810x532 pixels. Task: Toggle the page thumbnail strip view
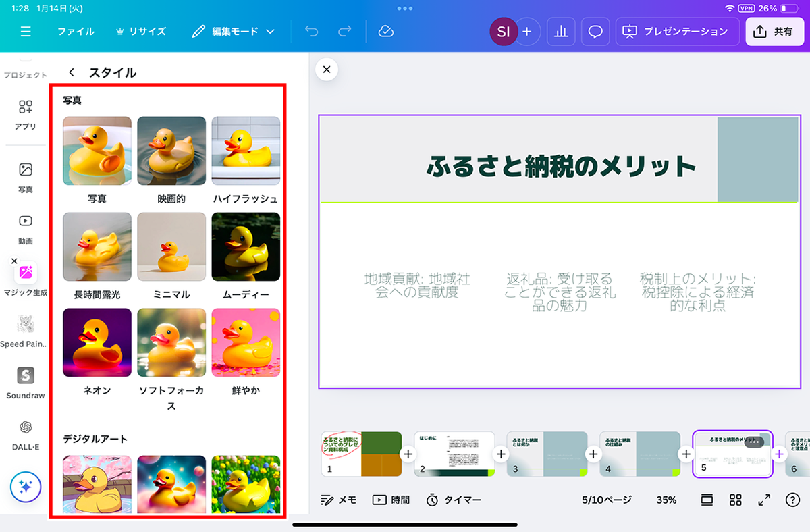pyautogui.click(x=707, y=500)
